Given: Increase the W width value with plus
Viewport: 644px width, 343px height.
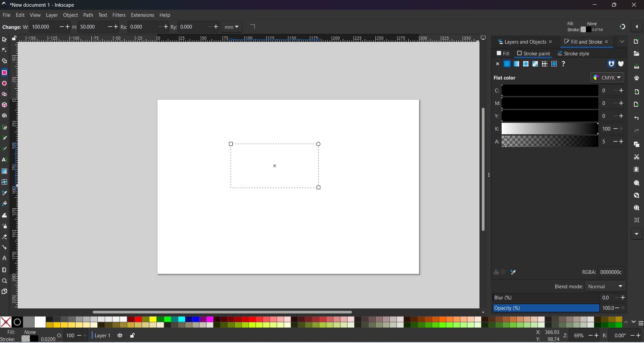Looking at the screenshot, I should click(x=67, y=27).
